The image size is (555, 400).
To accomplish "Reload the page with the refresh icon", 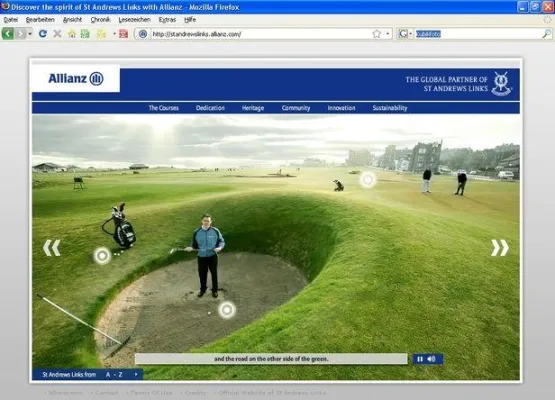I will [x=43, y=34].
